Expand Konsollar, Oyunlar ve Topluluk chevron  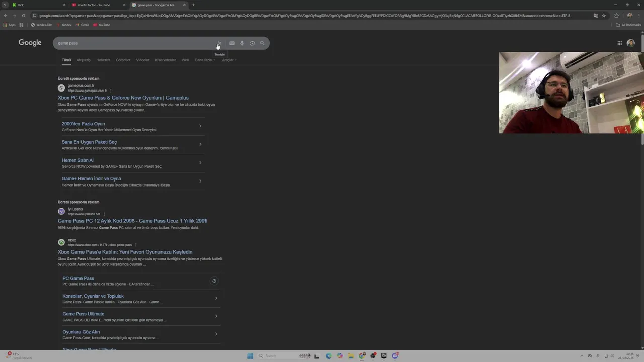pos(216,298)
